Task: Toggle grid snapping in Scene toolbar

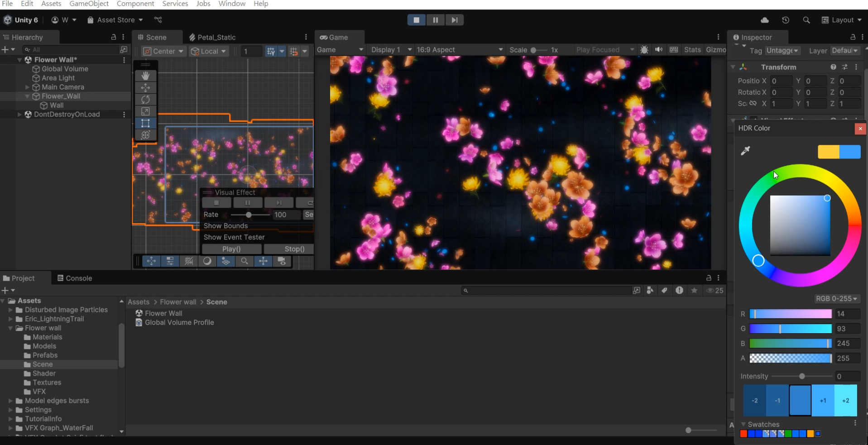Action: (x=271, y=51)
